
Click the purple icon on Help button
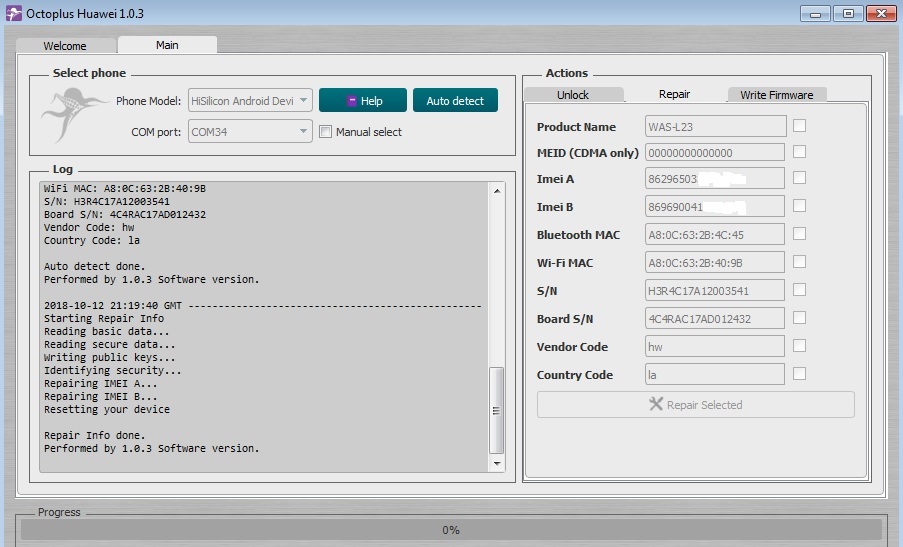(352, 101)
